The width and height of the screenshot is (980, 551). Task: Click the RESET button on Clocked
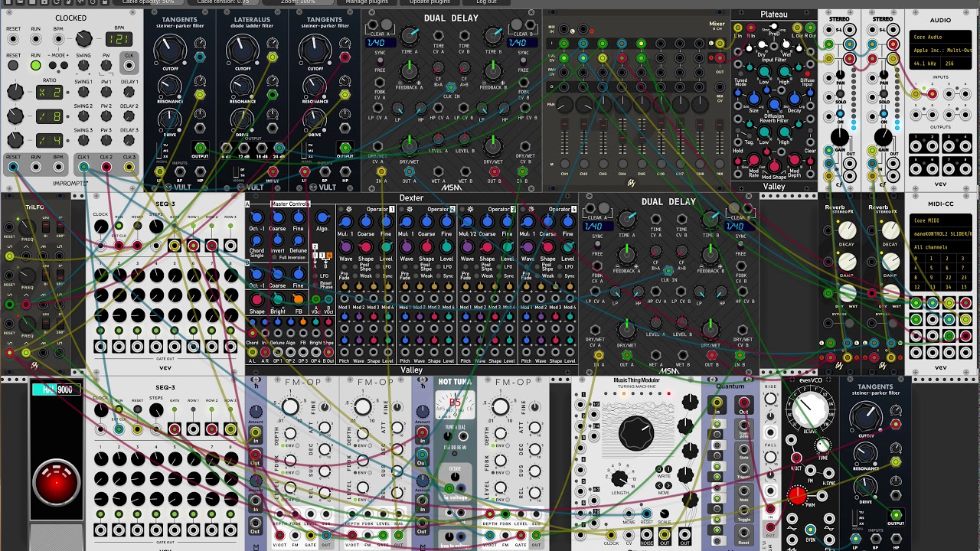click(14, 67)
